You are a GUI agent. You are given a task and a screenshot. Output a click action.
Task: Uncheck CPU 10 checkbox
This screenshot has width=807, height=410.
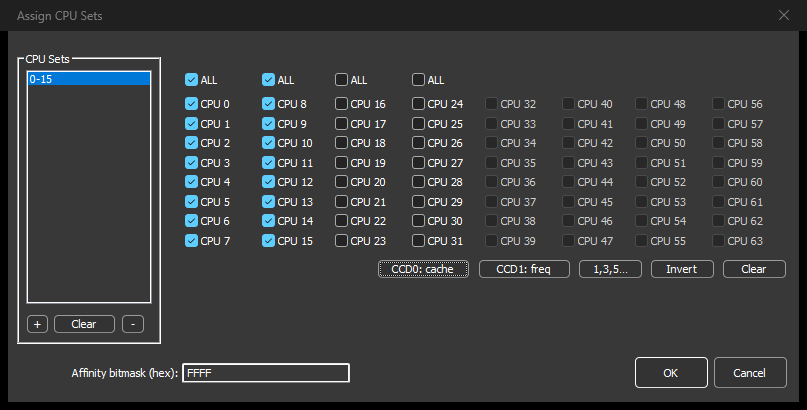coord(268,143)
